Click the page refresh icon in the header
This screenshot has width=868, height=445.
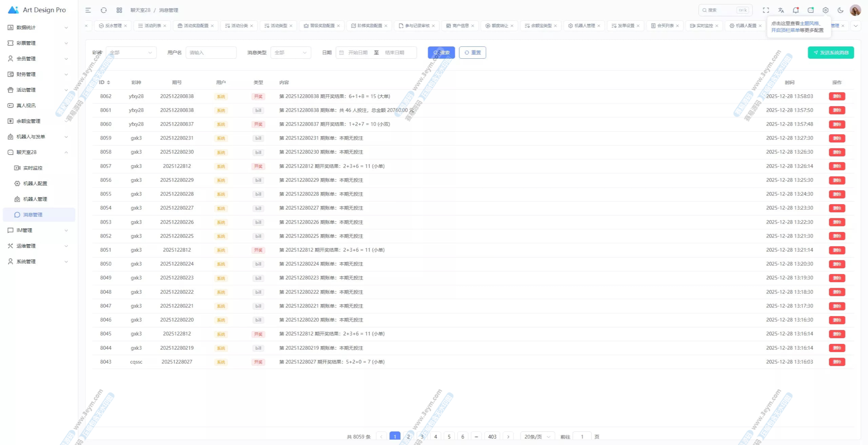pyautogui.click(x=104, y=10)
